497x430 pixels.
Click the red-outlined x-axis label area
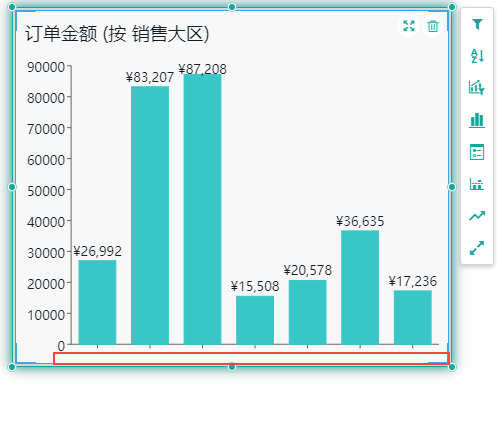251,358
